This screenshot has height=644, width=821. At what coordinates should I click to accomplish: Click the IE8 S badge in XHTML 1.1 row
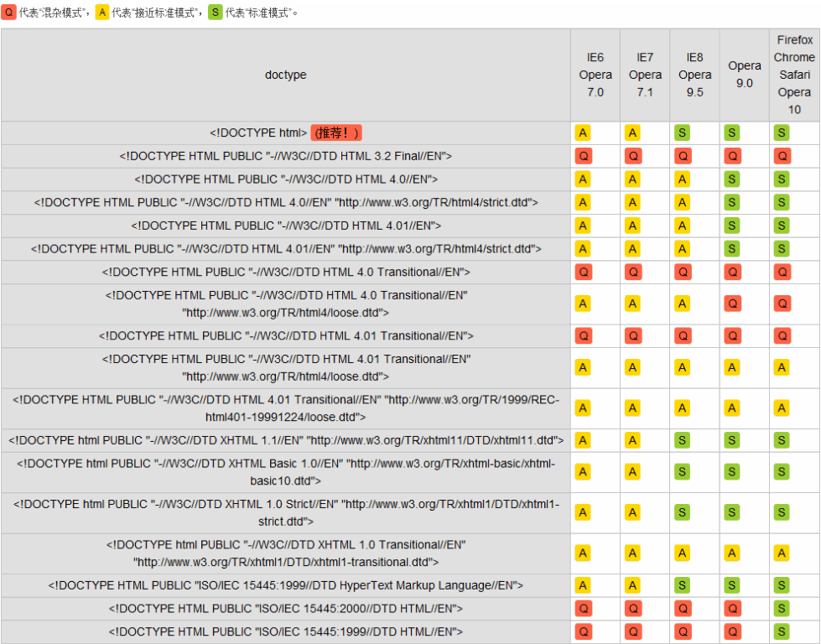click(683, 440)
